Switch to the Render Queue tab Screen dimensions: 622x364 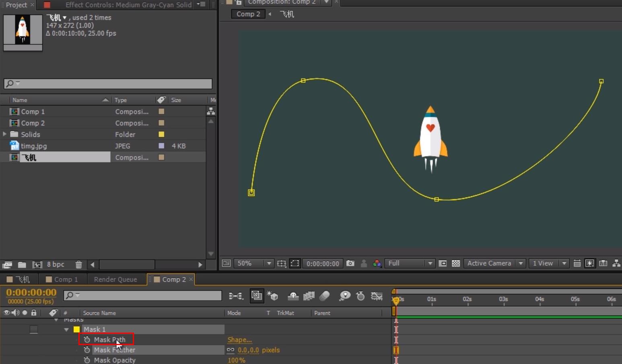click(x=115, y=279)
